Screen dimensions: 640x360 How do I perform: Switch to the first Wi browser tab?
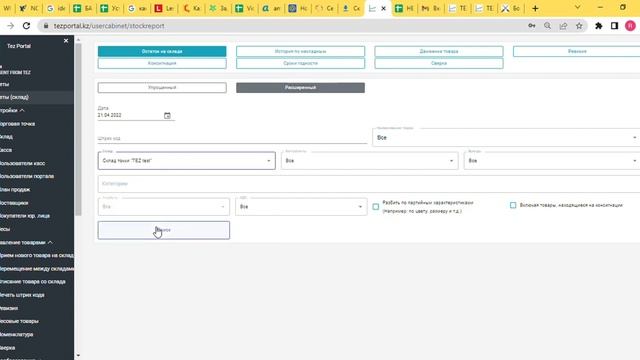7,8
